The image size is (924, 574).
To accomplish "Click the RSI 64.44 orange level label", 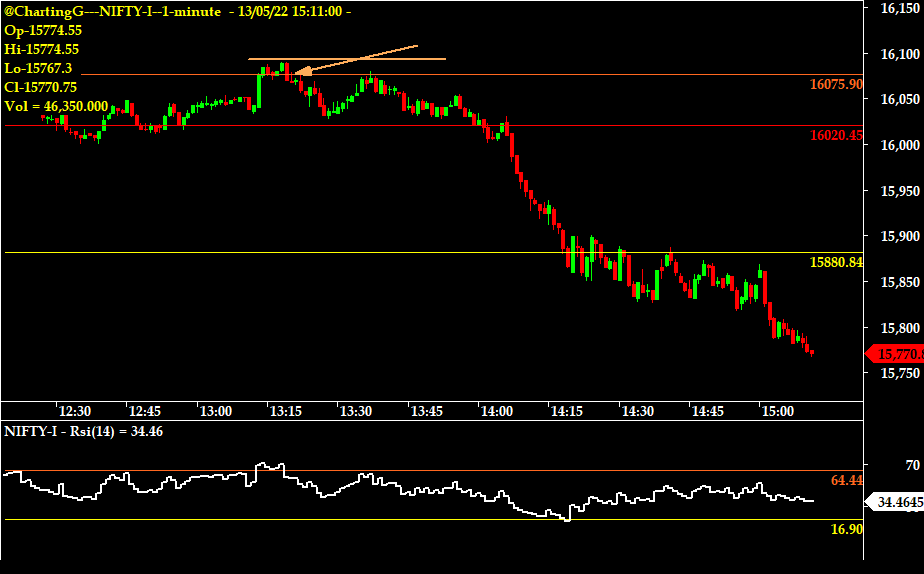I will [x=847, y=480].
